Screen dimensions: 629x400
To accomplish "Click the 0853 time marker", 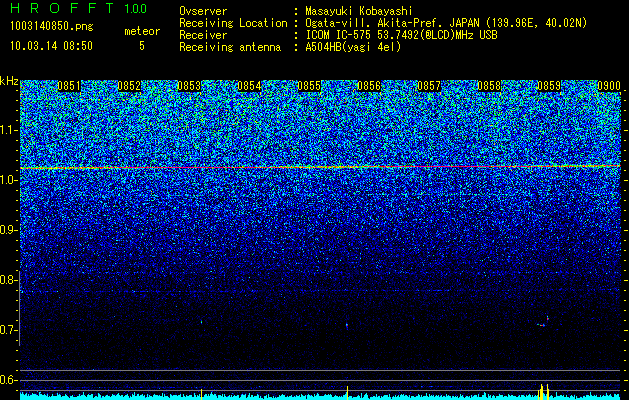I will (x=189, y=86).
